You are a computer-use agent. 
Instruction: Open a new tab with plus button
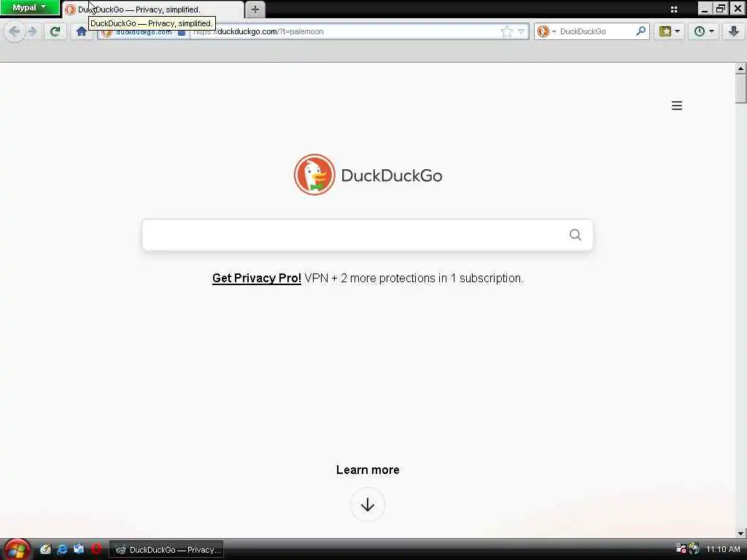[255, 9]
